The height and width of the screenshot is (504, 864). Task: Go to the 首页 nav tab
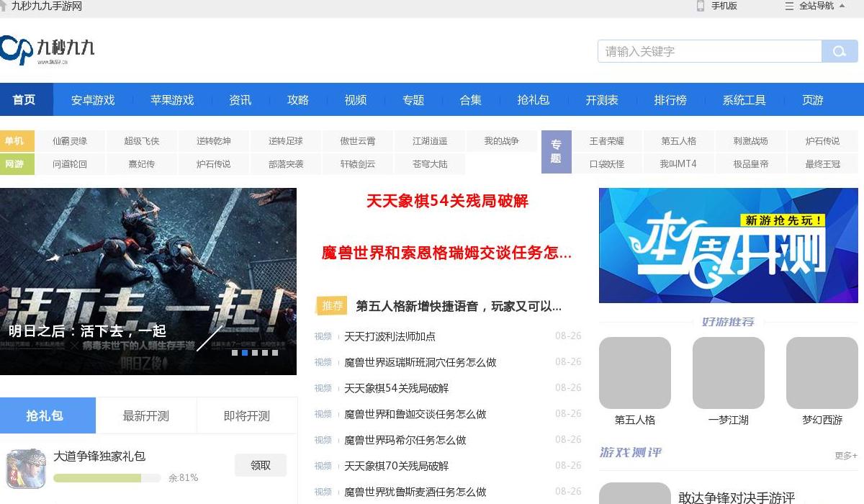pos(24,100)
